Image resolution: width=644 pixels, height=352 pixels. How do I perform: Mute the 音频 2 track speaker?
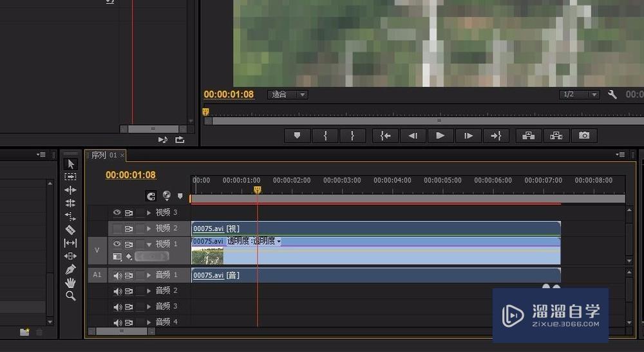(x=117, y=291)
